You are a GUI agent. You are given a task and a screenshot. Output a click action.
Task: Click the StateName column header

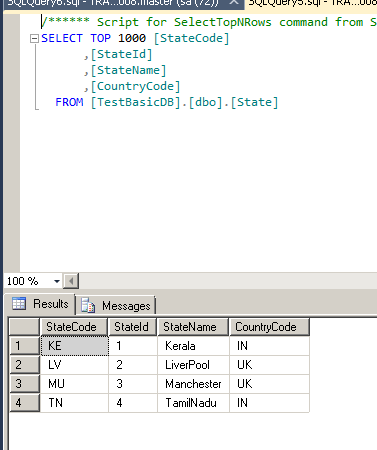(193, 327)
